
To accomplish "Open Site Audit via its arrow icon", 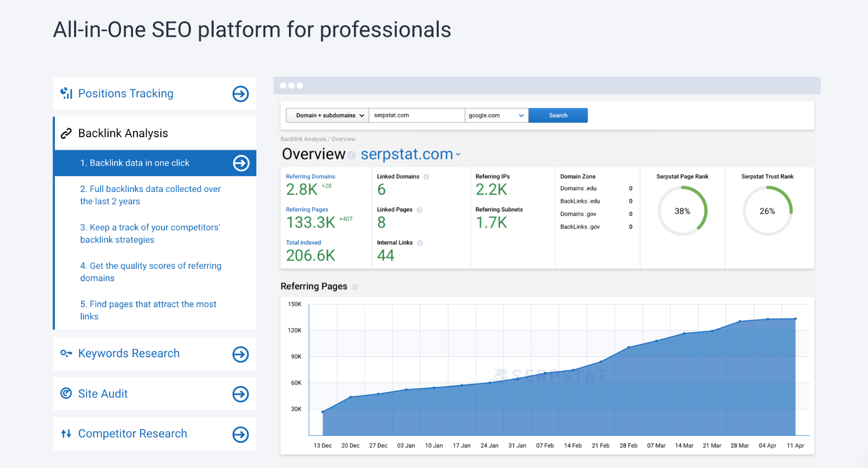I will [x=241, y=394].
